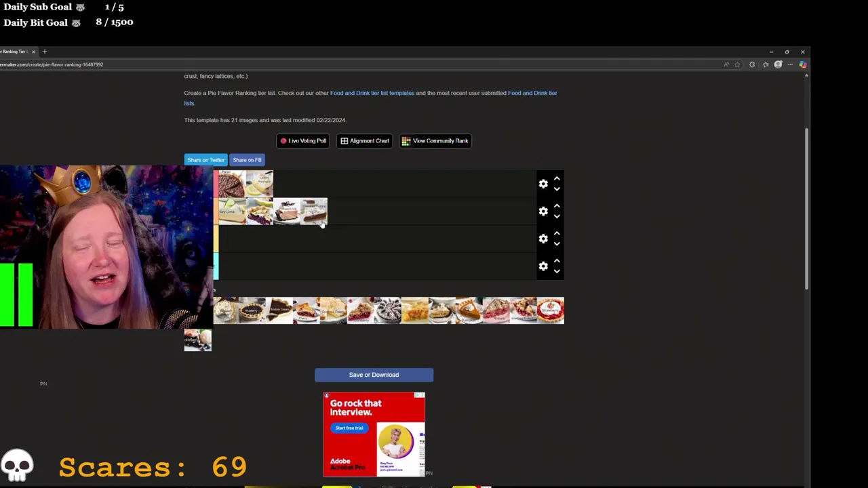Image resolution: width=868 pixels, height=488 pixels.
Task: Click the browser profile avatar icon
Action: click(x=778, y=64)
